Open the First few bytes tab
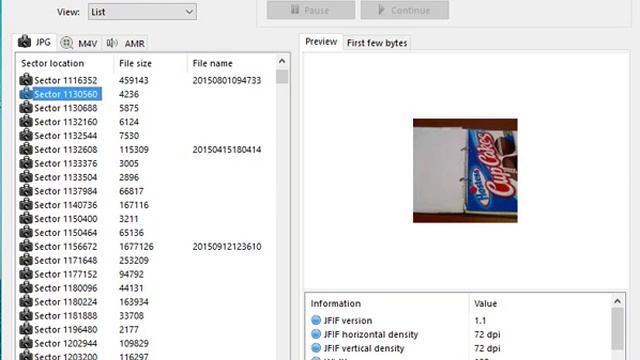The width and height of the screenshot is (640, 360). coord(377,43)
